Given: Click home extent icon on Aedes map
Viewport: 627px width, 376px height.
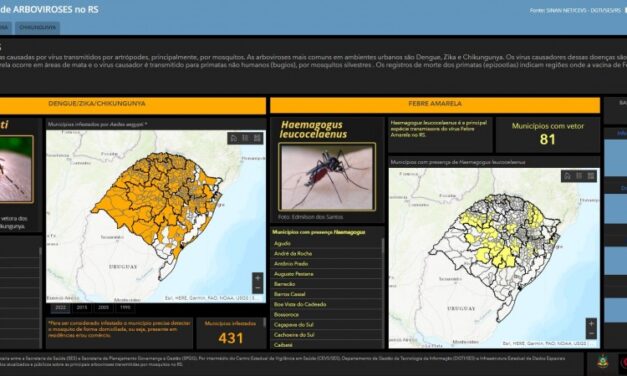Looking at the screenshot, I should [x=234, y=138].
